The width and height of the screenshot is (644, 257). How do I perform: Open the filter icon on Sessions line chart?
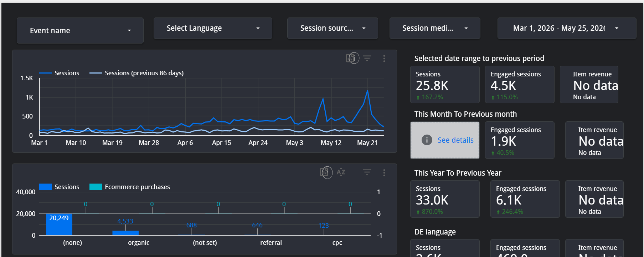367,58
